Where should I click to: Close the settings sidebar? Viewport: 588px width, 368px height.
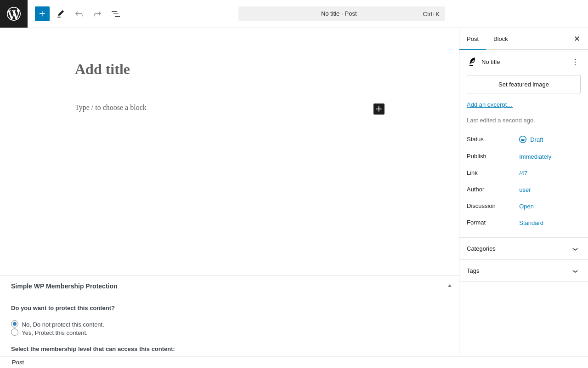coord(577,39)
